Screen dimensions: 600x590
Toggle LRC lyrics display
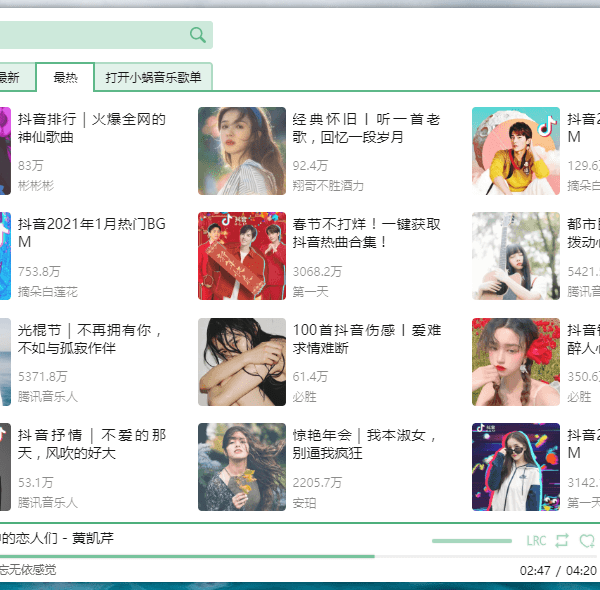(x=537, y=540)
